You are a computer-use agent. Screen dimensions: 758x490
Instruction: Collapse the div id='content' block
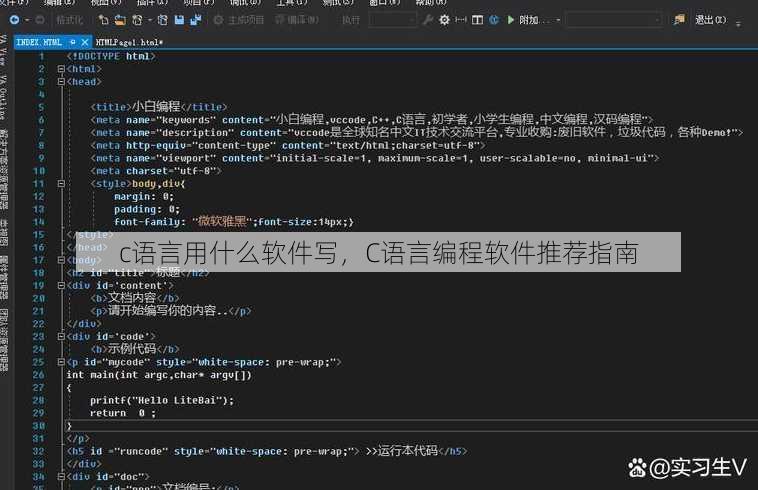[x=61, y=286]
